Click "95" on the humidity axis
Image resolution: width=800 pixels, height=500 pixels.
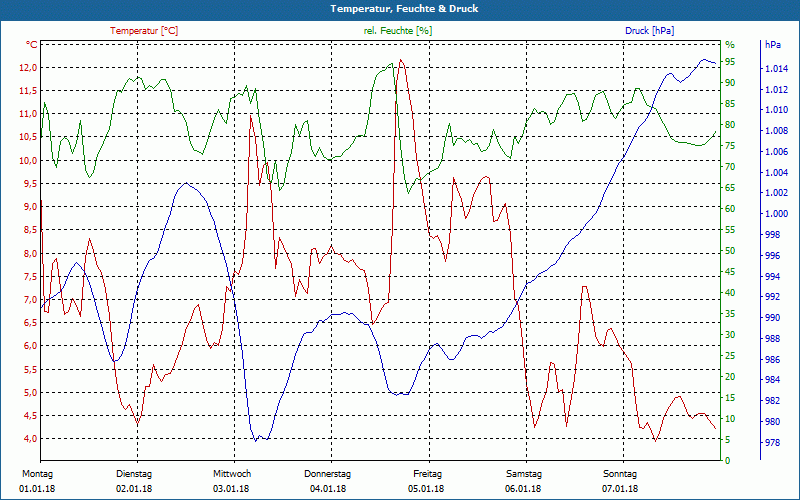point(730,62)
